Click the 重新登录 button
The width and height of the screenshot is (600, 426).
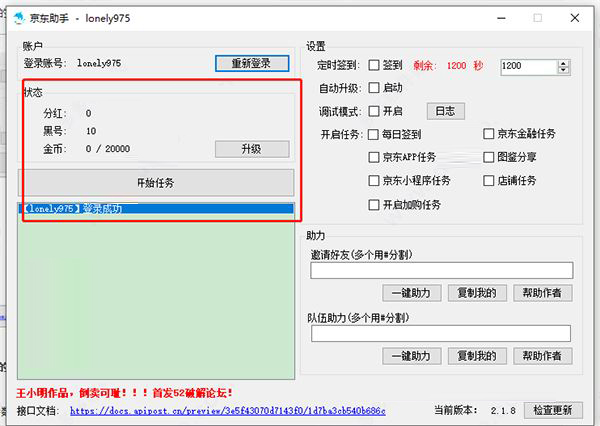[x=252, y=63]
